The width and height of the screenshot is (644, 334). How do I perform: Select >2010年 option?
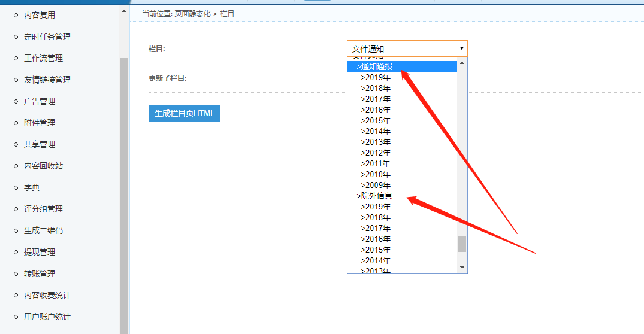point(402,174)
